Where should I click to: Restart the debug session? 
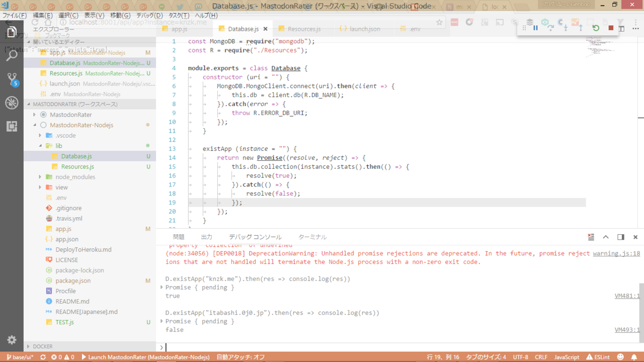pyautogui.click(x=596, y=28)
